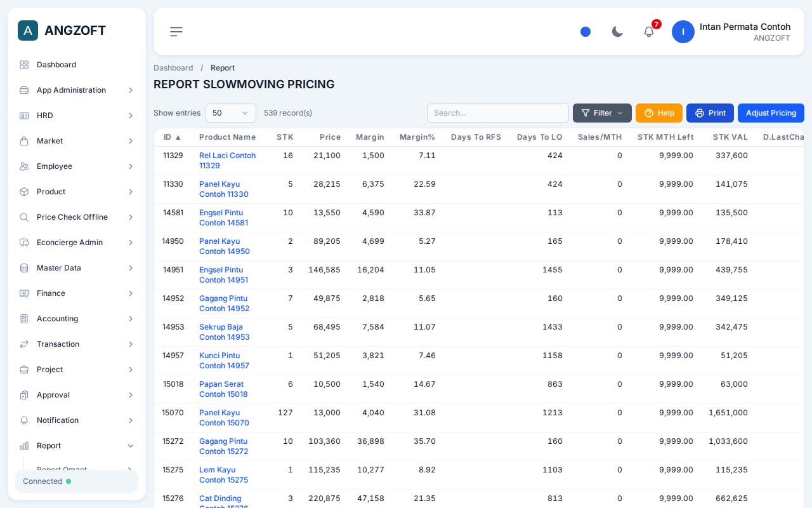This screenshot has height=508, width=812.
Task: Open the Accounting menu
Action: (77, 319)
